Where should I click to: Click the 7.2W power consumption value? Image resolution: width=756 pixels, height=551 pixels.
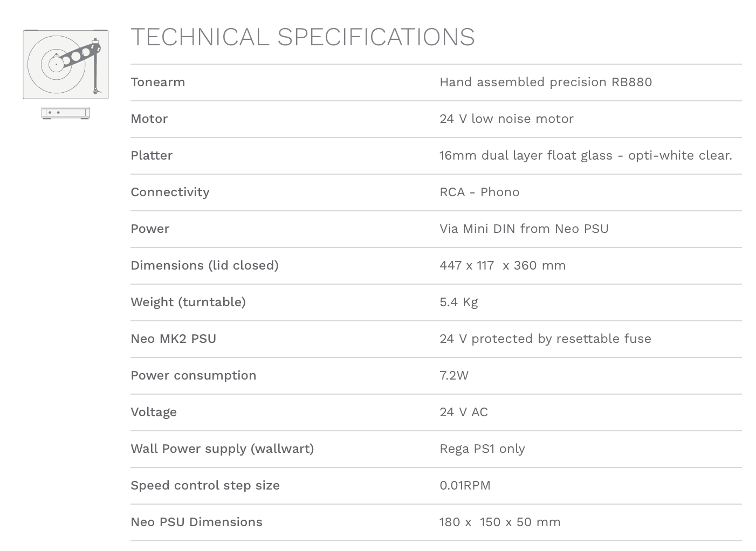(x=453, y=375)
